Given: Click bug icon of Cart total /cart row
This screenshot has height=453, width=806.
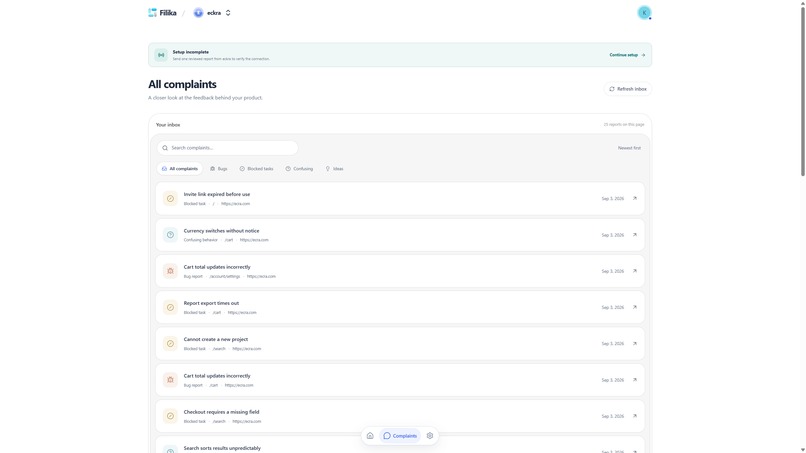Looking at the screenshot, I should click(x=170, y=380).
